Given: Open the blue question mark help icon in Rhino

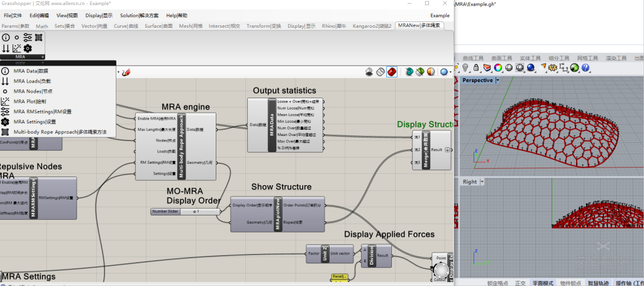Looking at the screenshot, I should 586,67.
